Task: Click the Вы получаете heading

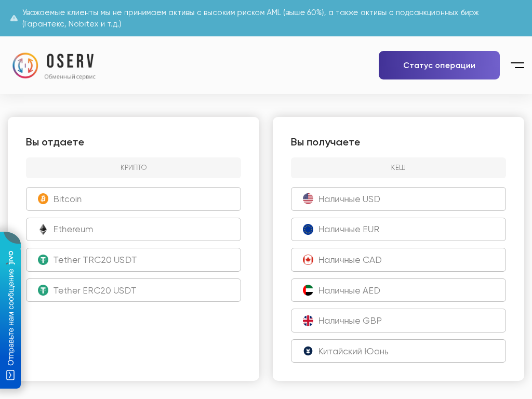Action: coord(325,142)
